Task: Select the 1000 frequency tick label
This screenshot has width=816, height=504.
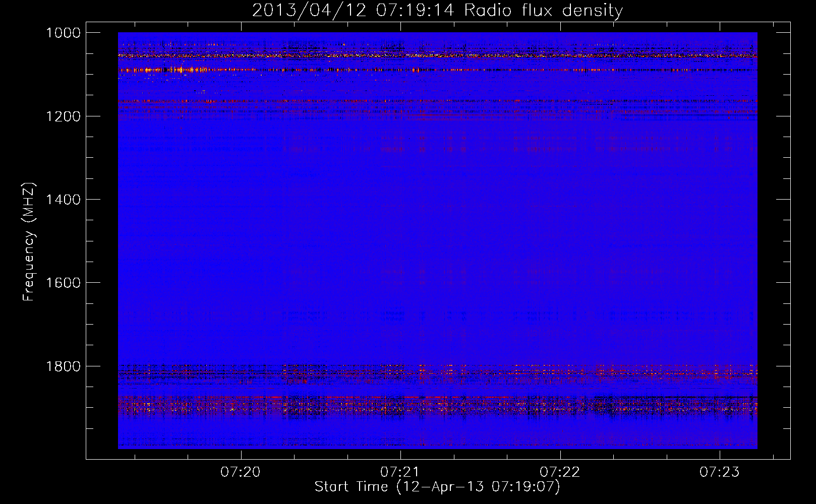Action: [64, 33]
